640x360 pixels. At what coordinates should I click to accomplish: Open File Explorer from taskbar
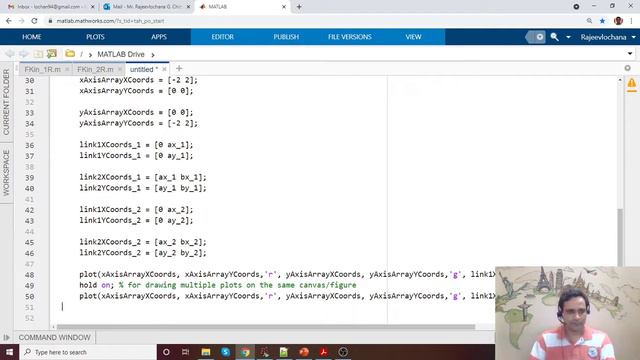206,352
